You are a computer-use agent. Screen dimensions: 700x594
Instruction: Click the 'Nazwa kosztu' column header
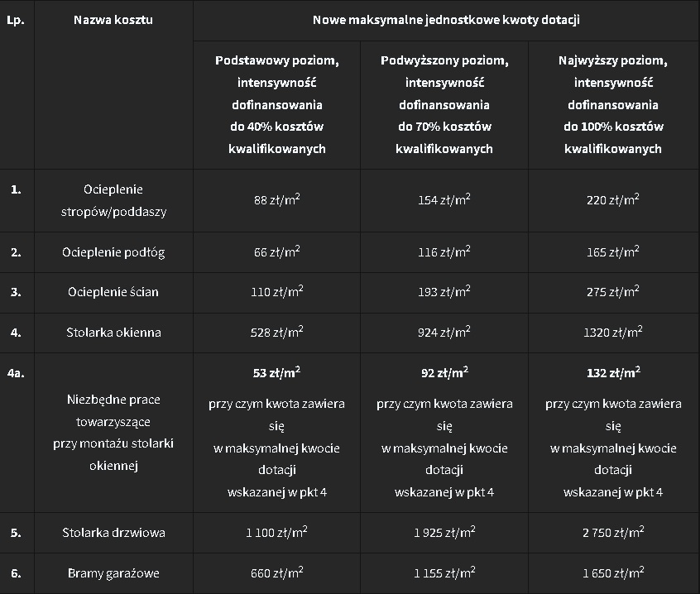(113, 20)
